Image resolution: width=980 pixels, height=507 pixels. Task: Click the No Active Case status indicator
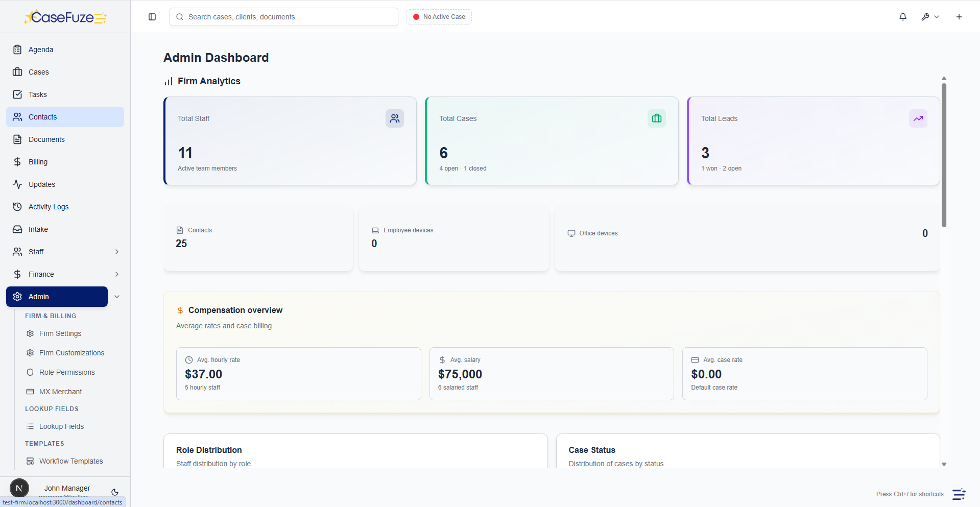point(438,17)
